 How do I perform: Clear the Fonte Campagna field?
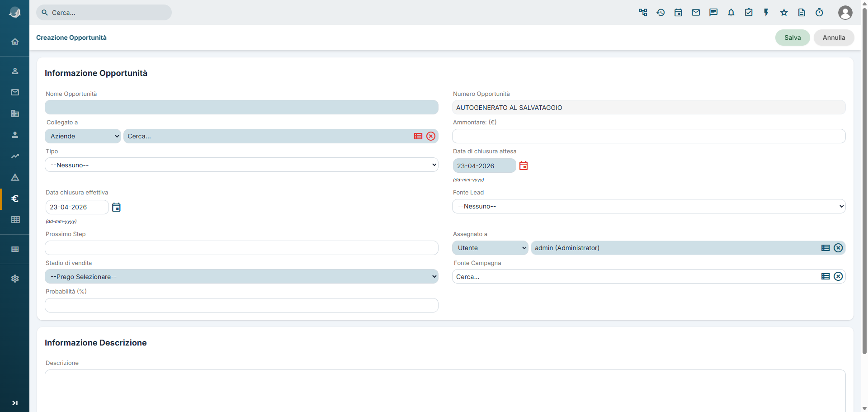(838, 276)
